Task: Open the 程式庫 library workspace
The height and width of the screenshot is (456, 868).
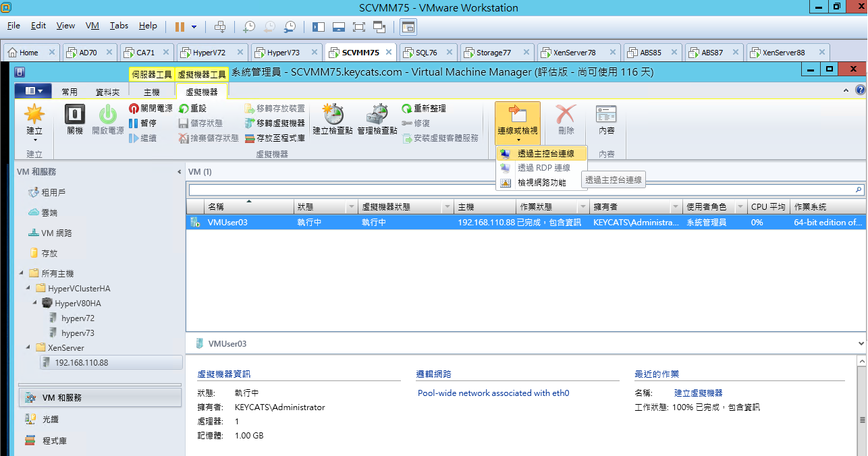Action: point(100,440)
